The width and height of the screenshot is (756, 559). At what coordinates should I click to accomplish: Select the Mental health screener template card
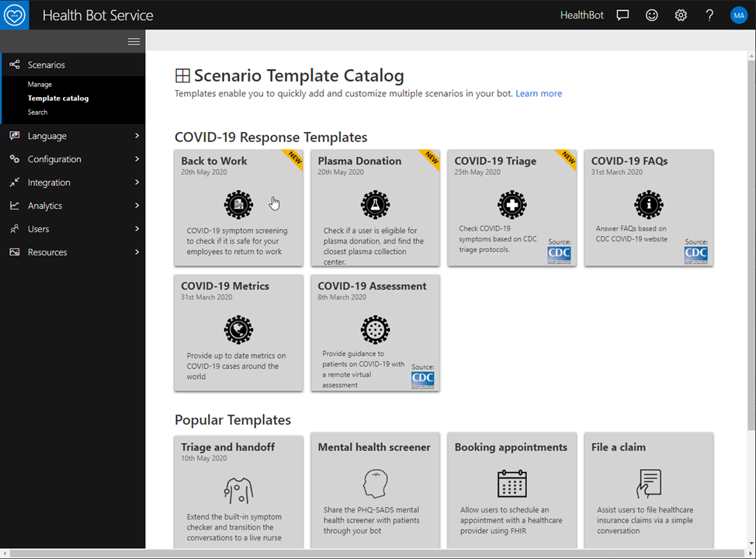[x=375, y=491]
